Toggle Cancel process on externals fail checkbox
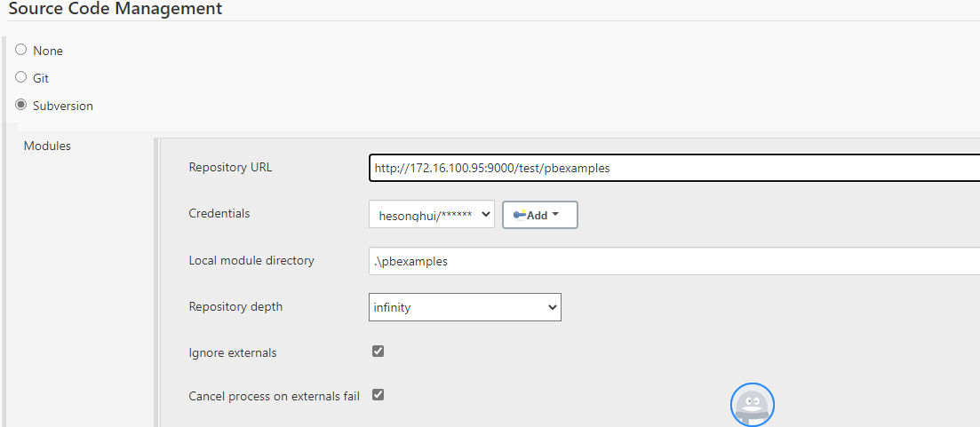Viewport: 980px width, 427px height. [378, 395]
